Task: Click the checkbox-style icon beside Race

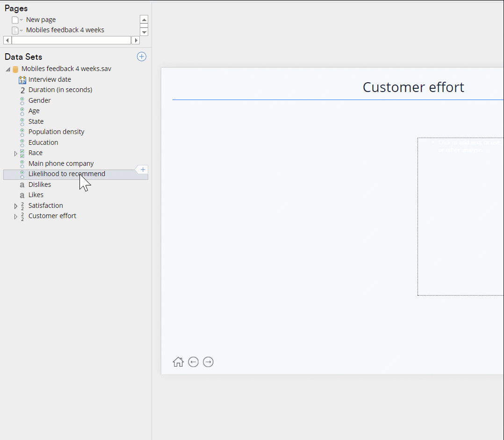Action: (22, 153)
